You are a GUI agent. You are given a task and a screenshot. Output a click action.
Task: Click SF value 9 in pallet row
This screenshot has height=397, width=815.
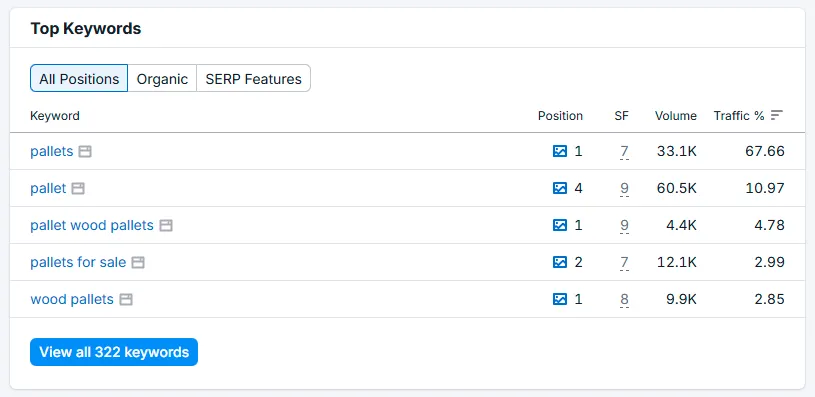point(624,189)
